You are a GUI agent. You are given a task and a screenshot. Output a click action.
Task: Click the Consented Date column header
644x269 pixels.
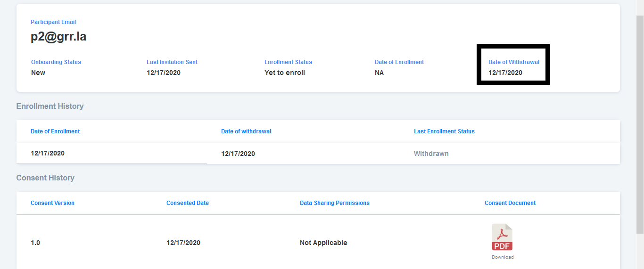point(188,203)
